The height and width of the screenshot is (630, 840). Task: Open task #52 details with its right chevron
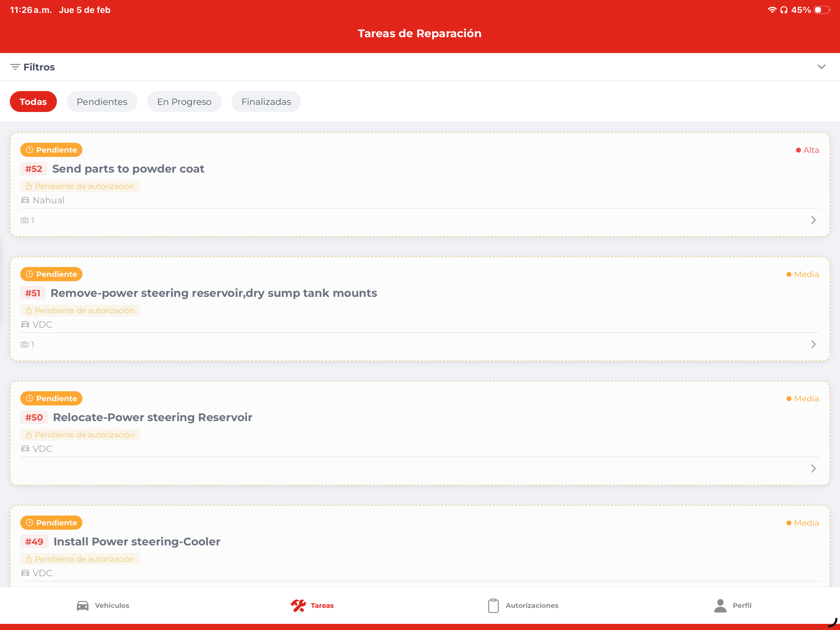point(814,220)
